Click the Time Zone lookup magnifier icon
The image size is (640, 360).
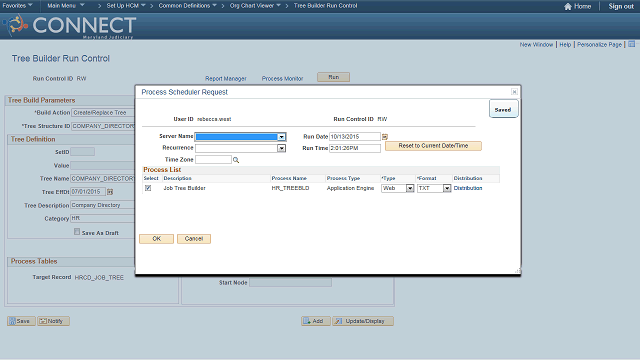[x=236, y=160]
